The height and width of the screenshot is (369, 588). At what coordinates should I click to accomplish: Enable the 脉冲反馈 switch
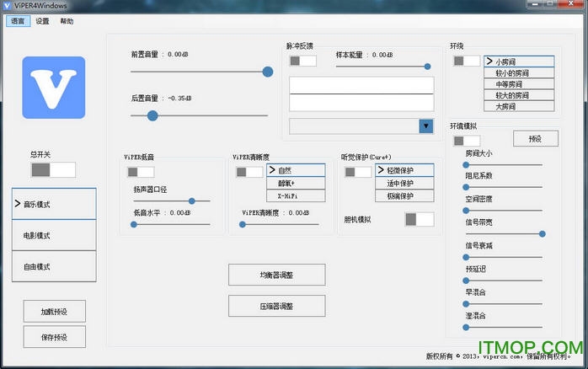303,61
